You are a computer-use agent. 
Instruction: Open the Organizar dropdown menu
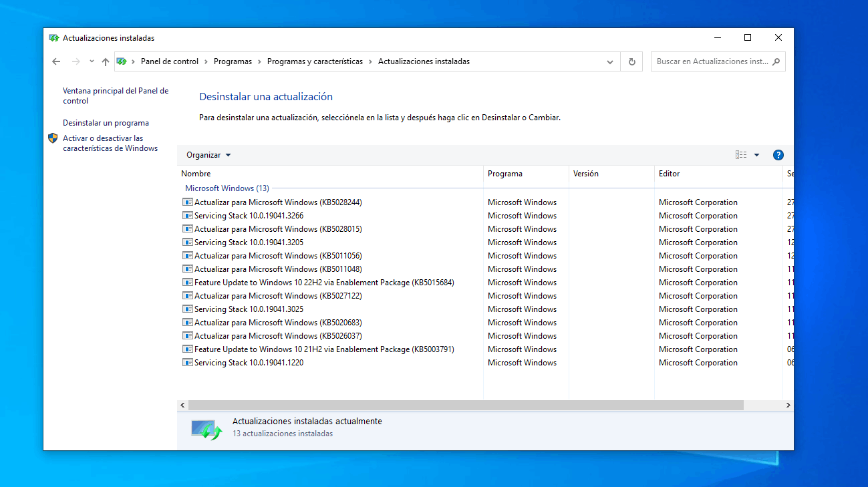click(208, 155)
